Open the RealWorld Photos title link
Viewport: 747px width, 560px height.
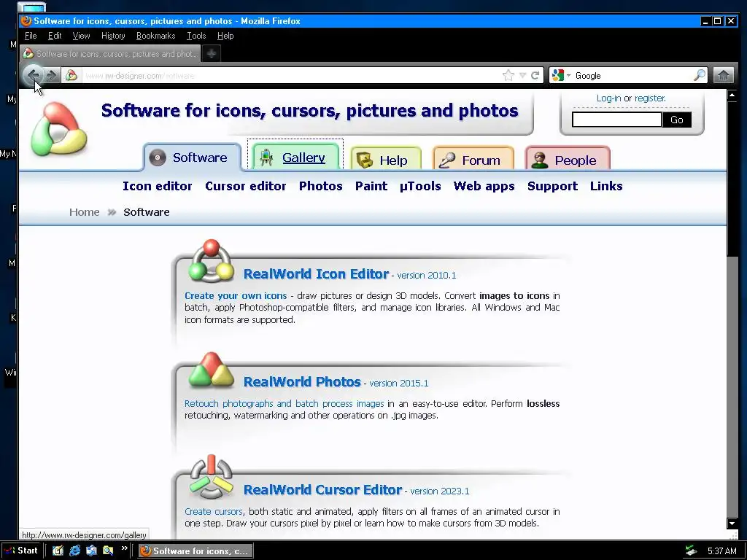pos(302,382)
